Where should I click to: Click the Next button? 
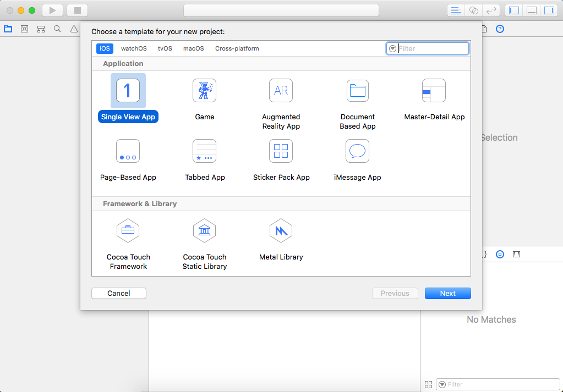pos(448,294)
